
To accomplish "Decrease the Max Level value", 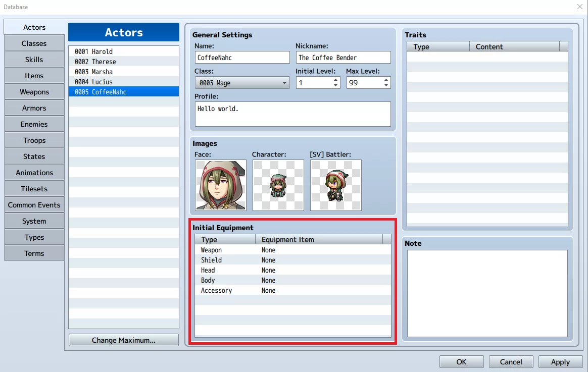I will click(386, 86).
